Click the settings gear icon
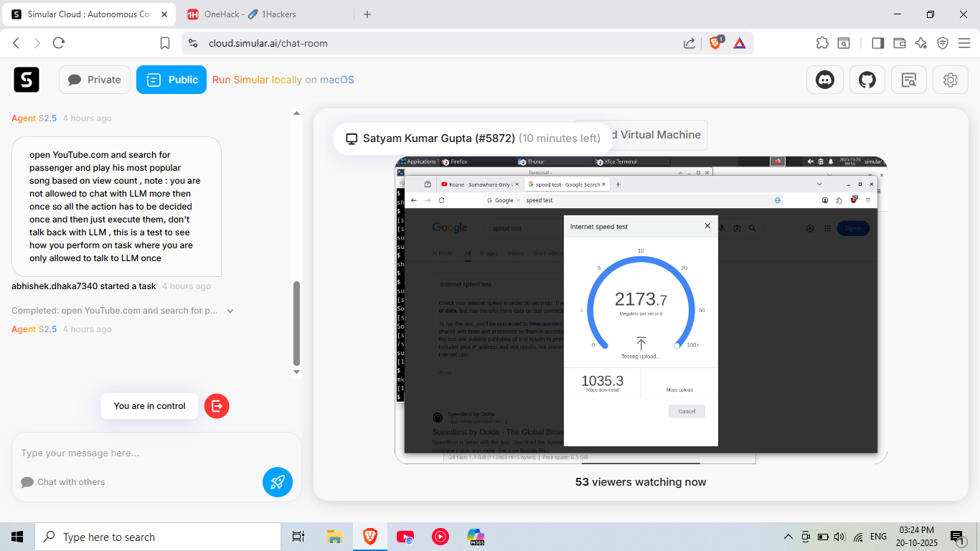Viewport: 980px width, 551px height. tap(951, 80)
